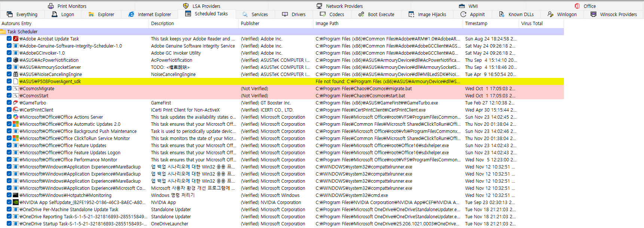This screenshot has width=644, height=228.
Task: Click the Services tab gear icon
Action: (245, 14)
